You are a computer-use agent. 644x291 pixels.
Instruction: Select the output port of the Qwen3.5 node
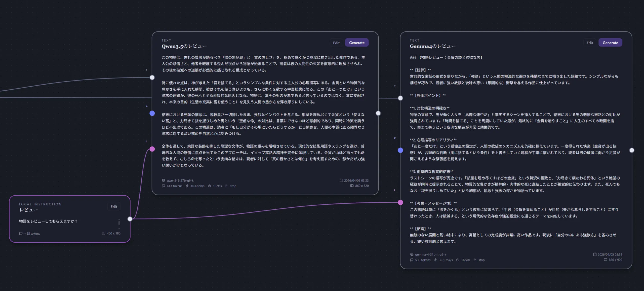[x=378, y=113]
